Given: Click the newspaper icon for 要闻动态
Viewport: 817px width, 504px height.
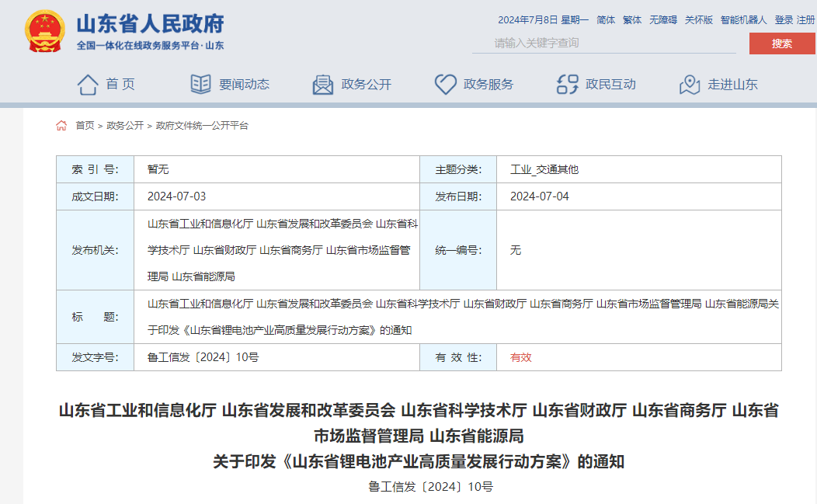Looking at the screenshot, I should [x=200, y=85].
